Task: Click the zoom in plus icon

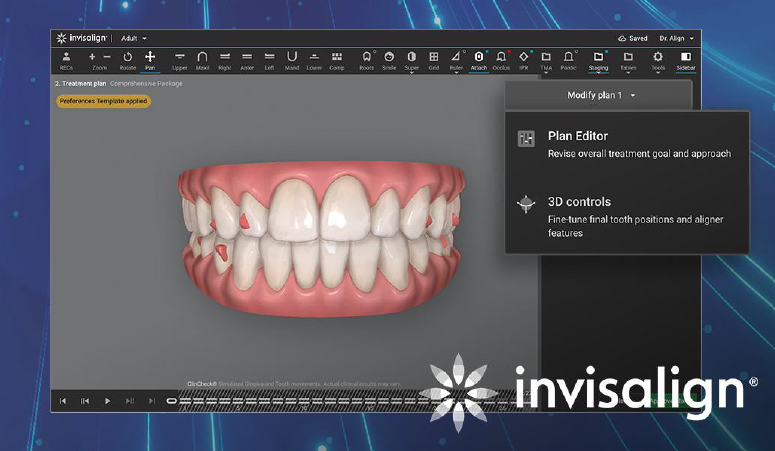Action: (x=92, y=57)
